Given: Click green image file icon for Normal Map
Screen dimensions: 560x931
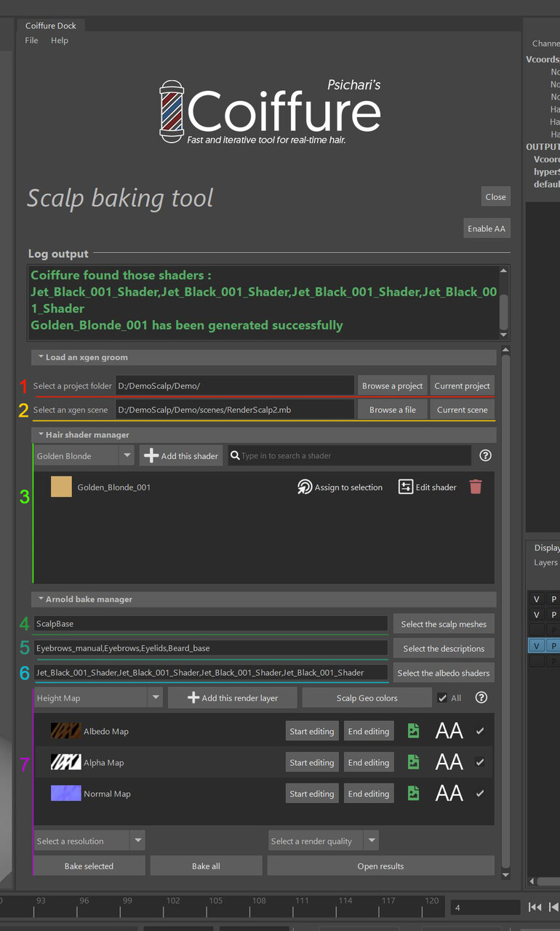Looking at the screenshot, I should (413, 794).
